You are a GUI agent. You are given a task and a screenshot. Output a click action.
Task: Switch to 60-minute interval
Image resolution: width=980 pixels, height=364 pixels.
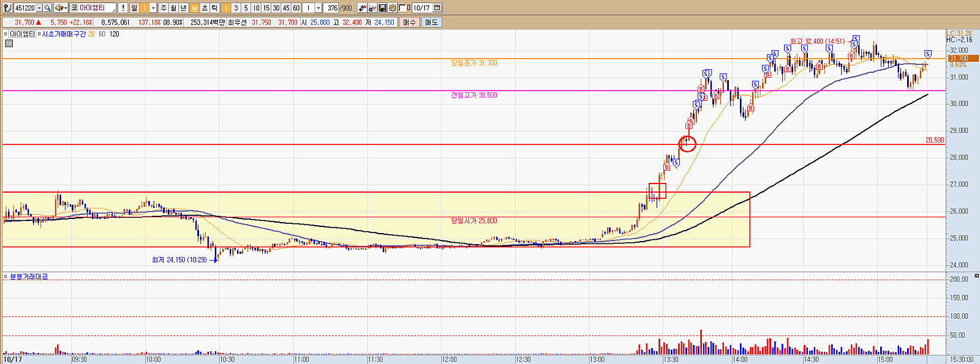296,8
